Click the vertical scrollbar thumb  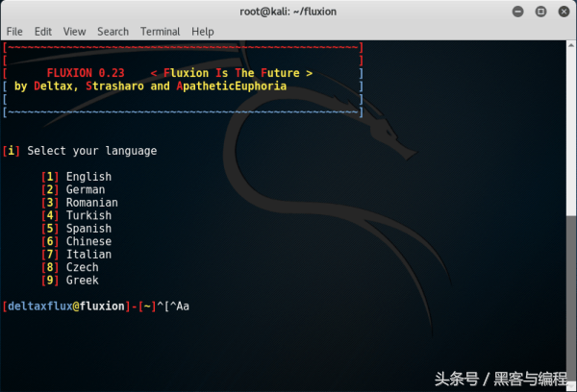(x=570, y=298)
